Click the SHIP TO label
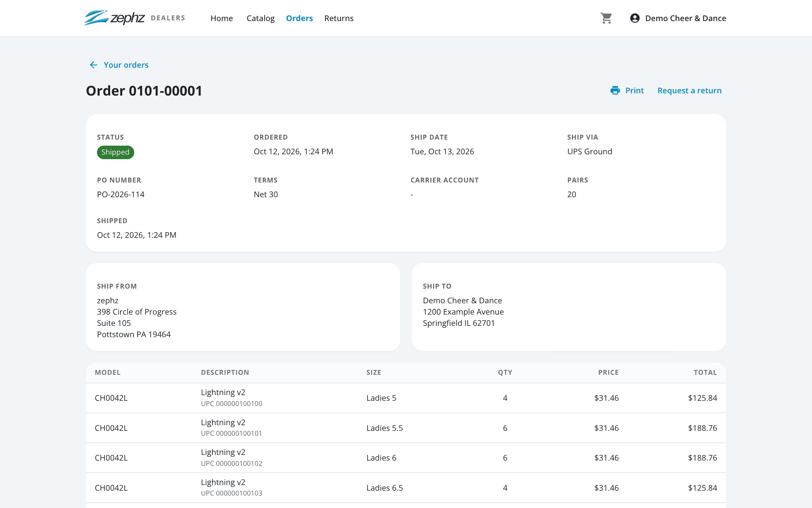 click(437, 286)
